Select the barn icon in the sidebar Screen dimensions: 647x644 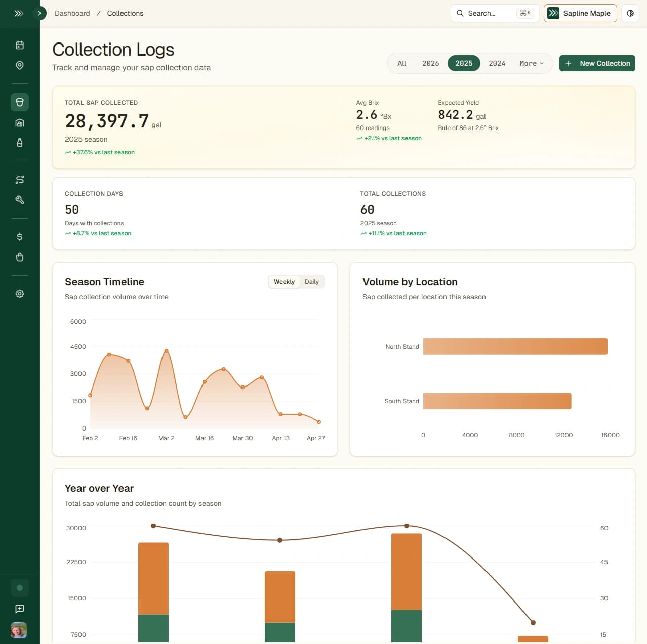(x=19, y=122)
